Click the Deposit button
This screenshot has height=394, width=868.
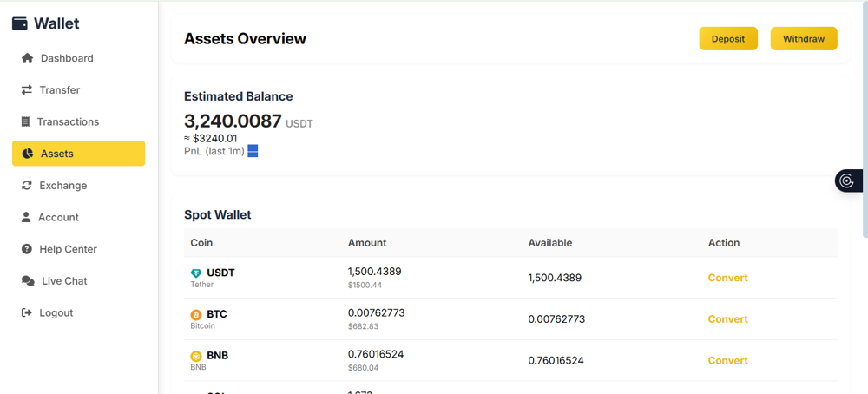click(728, 39)
